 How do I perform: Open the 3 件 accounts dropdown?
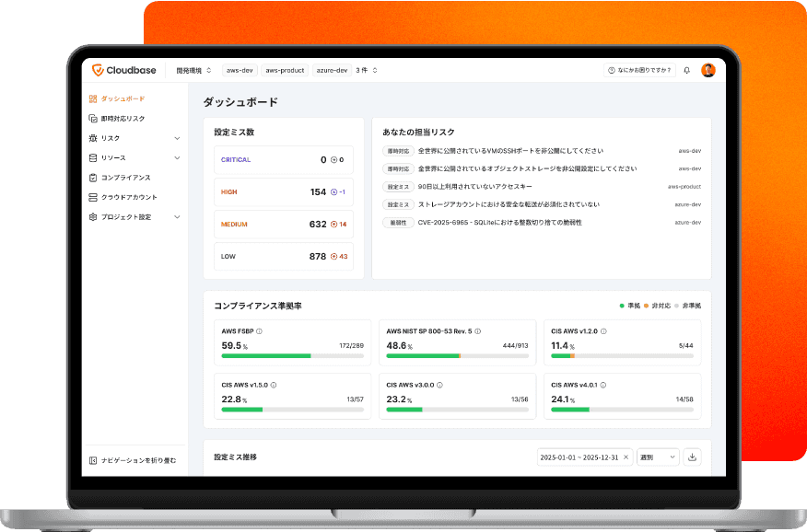coord(367,71)
